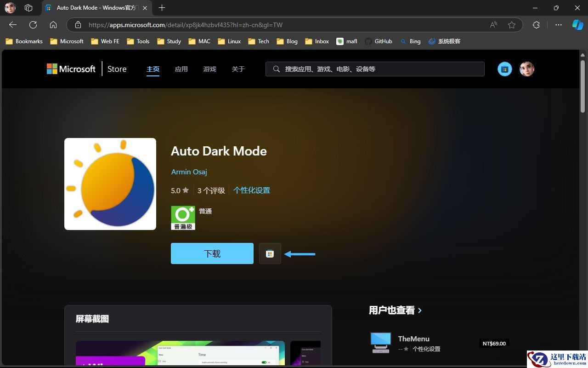
Task: Open the Tools bookmarks folder
Action: click(x=138, y=41)
